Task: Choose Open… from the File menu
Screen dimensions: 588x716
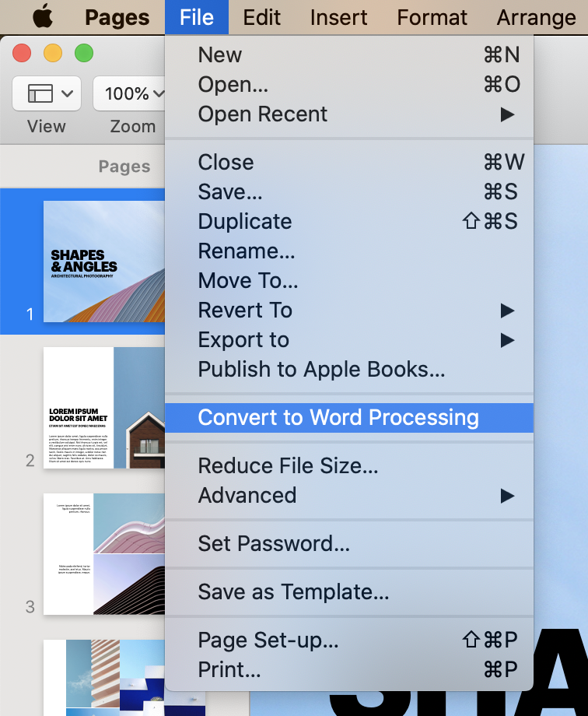Action: tap(349, 85)
